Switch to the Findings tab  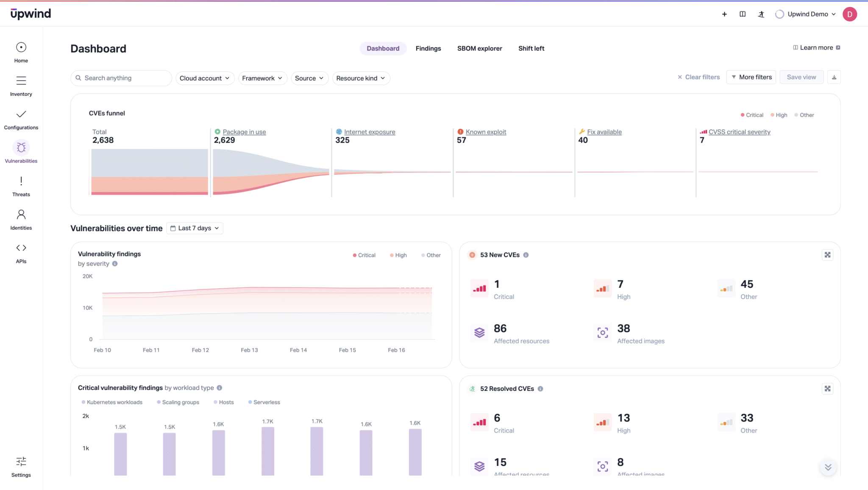pos(428,48)
